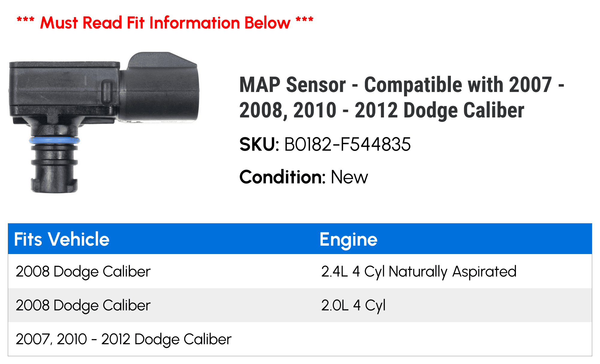The height and width of the screenshot is (364, 600).
Task: Click the trailing red asterisks after the notice
Action: [304, 22]
